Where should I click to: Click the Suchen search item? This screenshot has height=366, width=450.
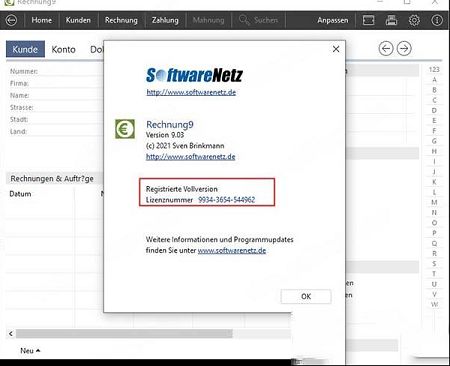pyautogui.click(x=258, y=20)
